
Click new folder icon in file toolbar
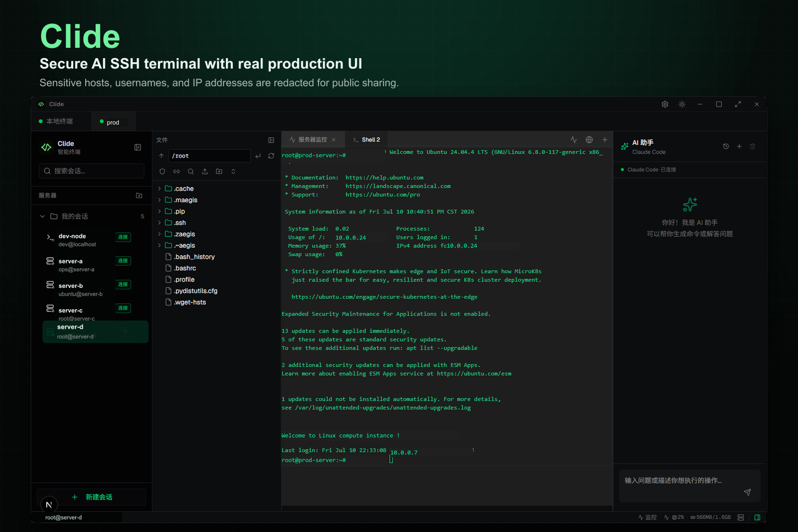[x=219, y=171]
